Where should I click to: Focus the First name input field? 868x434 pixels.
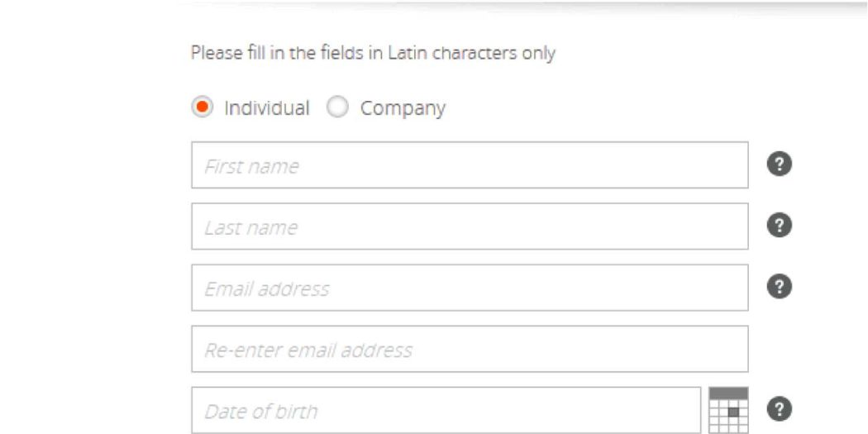pyautogui.click(x=470, y=165)
